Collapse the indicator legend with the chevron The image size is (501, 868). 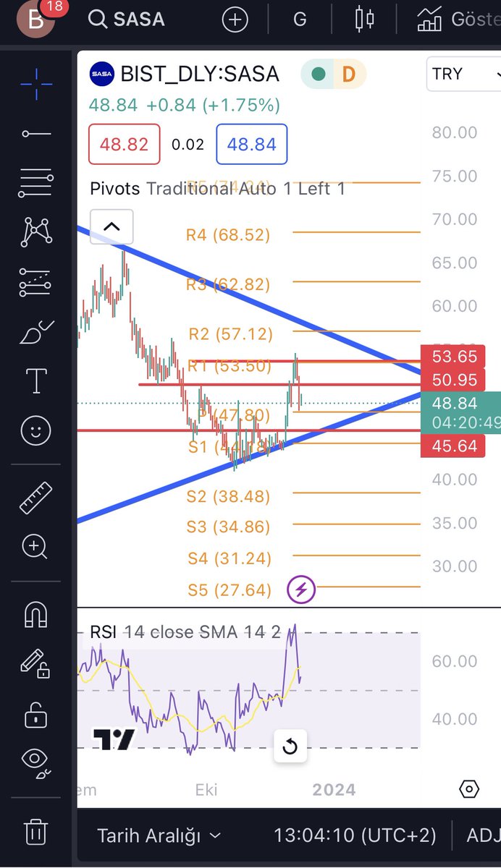coord(111,226)
